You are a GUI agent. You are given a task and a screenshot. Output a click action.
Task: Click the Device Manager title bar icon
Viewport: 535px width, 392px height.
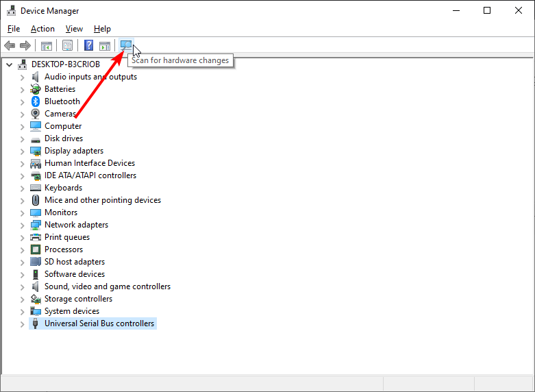coord(11,10)
